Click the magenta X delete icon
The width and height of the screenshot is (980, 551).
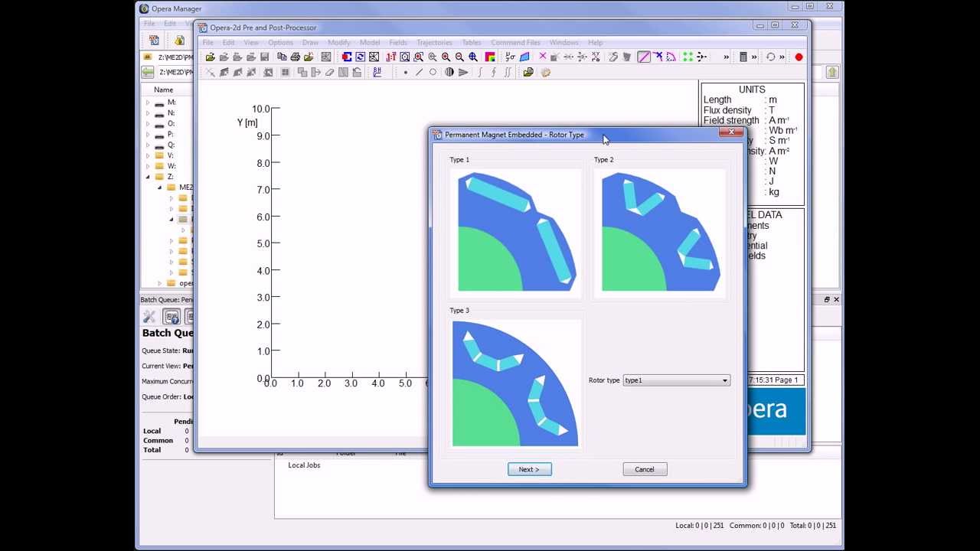click(543, 57)
